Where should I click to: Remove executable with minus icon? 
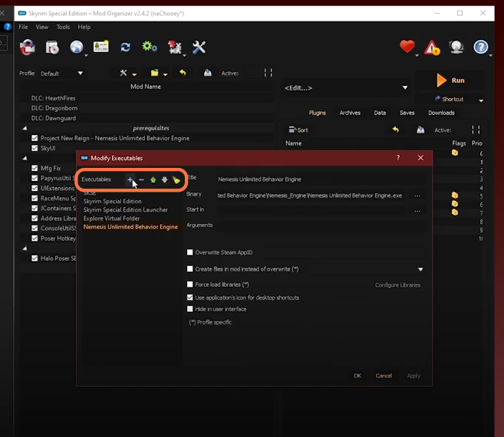[141, 180]
